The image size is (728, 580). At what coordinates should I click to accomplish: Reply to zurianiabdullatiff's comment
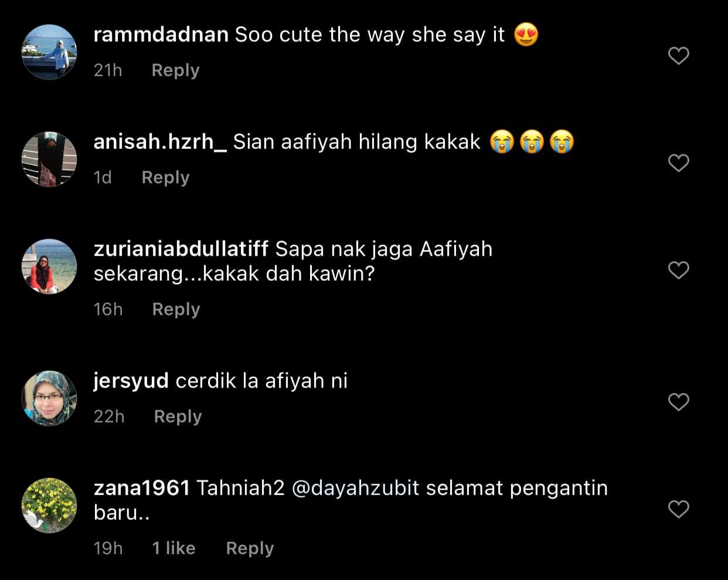[176, 309]
